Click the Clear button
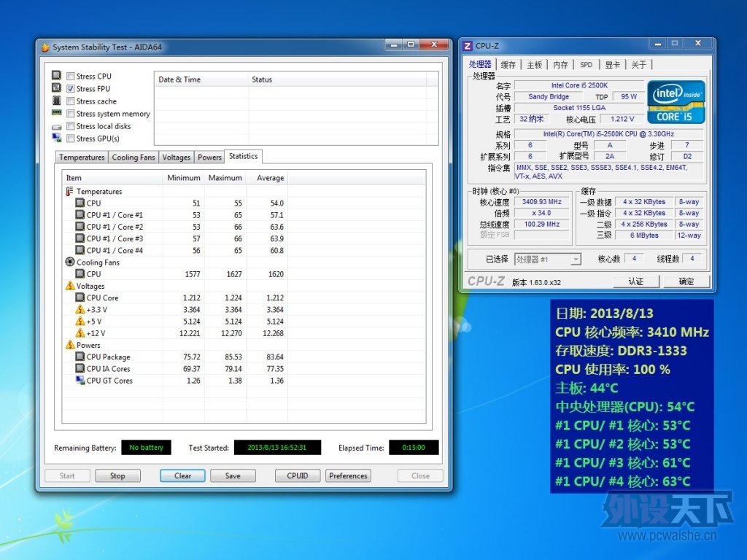 pyautogui.click(x=182, y=475)
